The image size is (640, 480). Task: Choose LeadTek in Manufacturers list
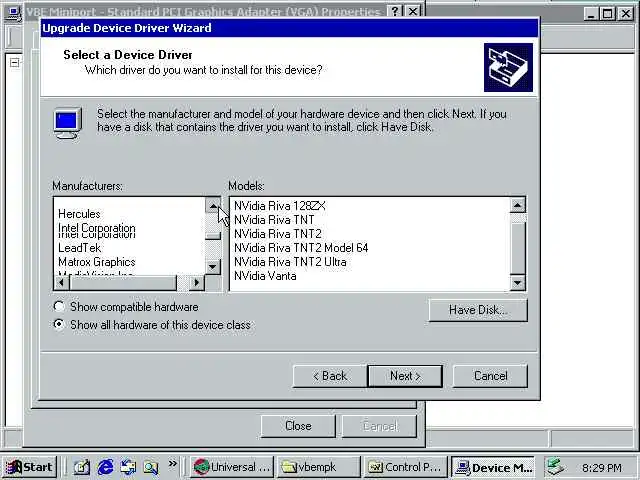pos(80,248)
